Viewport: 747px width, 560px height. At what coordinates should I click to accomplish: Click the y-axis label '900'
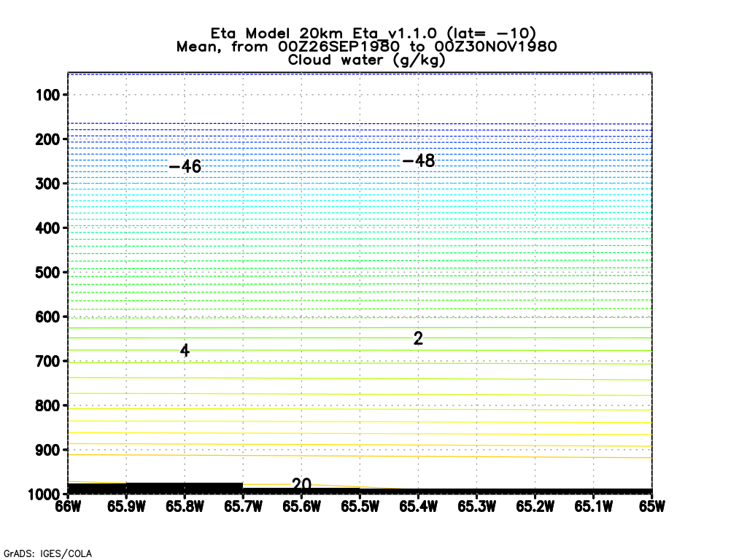pos(48,450)
